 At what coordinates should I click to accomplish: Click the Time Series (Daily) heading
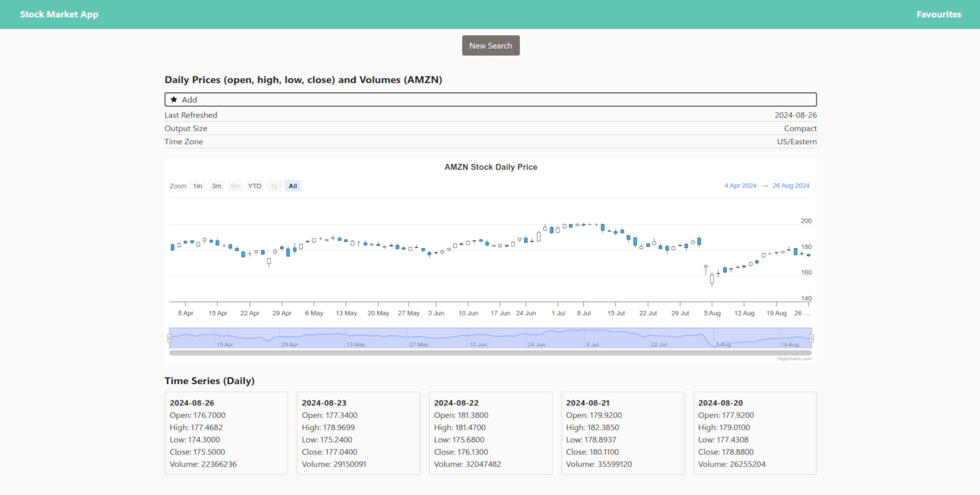click(x=209, y=381)
